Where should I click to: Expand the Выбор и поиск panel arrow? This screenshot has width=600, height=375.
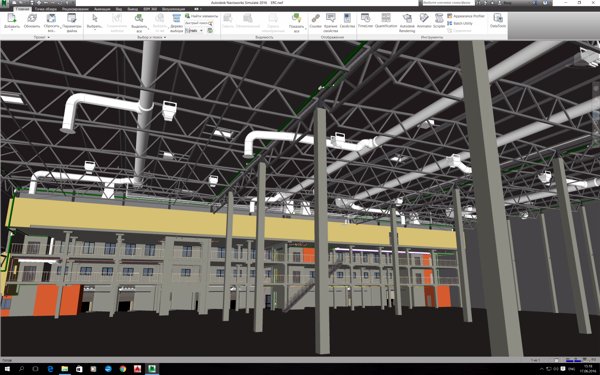[165, 37]
